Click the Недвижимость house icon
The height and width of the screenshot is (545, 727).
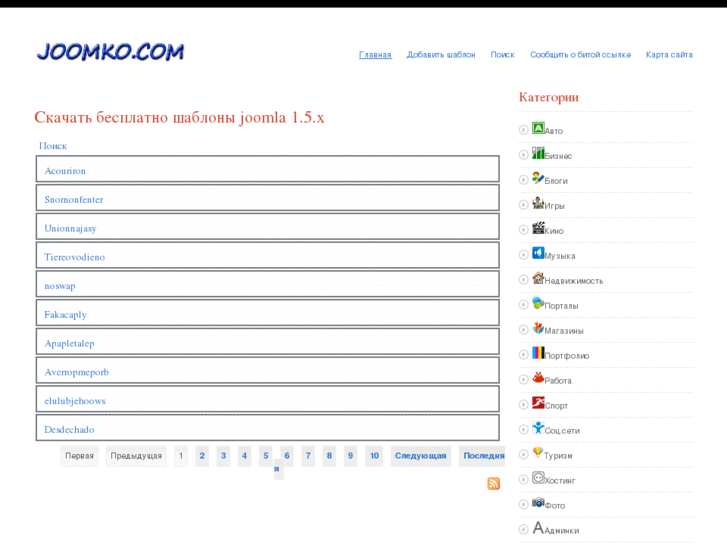click(x=538, y=278)
